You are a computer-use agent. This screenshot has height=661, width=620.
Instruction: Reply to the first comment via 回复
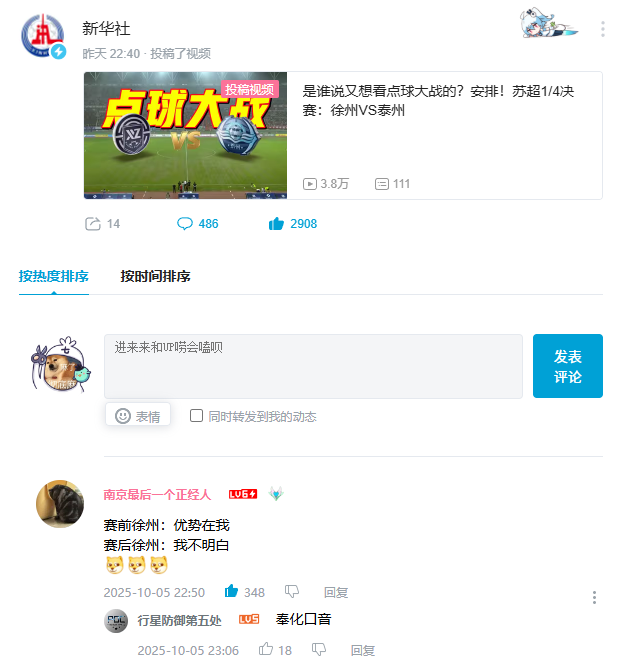point(335,593)
